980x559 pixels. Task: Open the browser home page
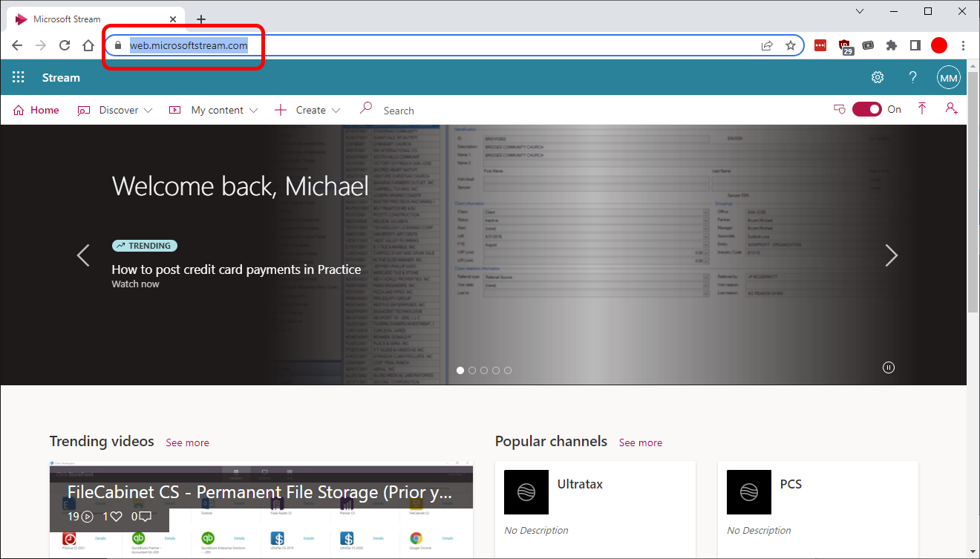88,45
